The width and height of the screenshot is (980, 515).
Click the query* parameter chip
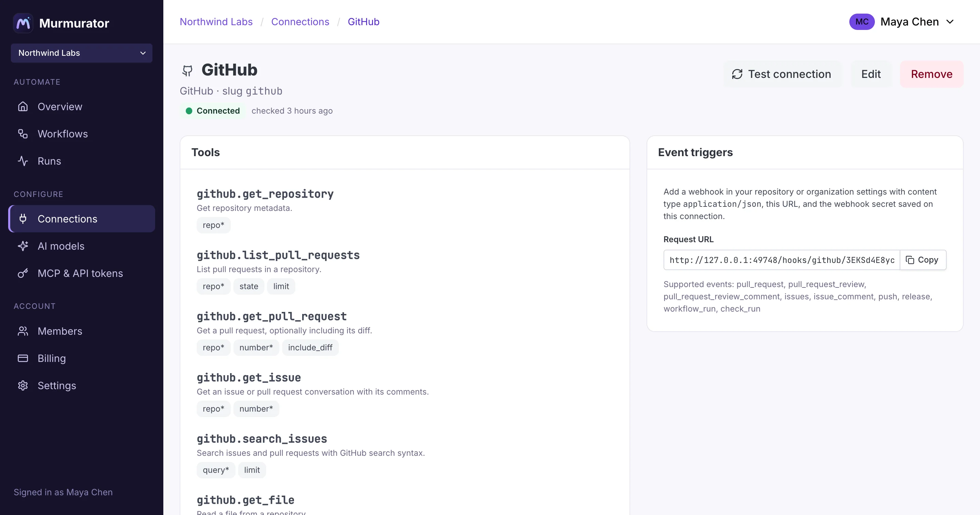point(216,470)
